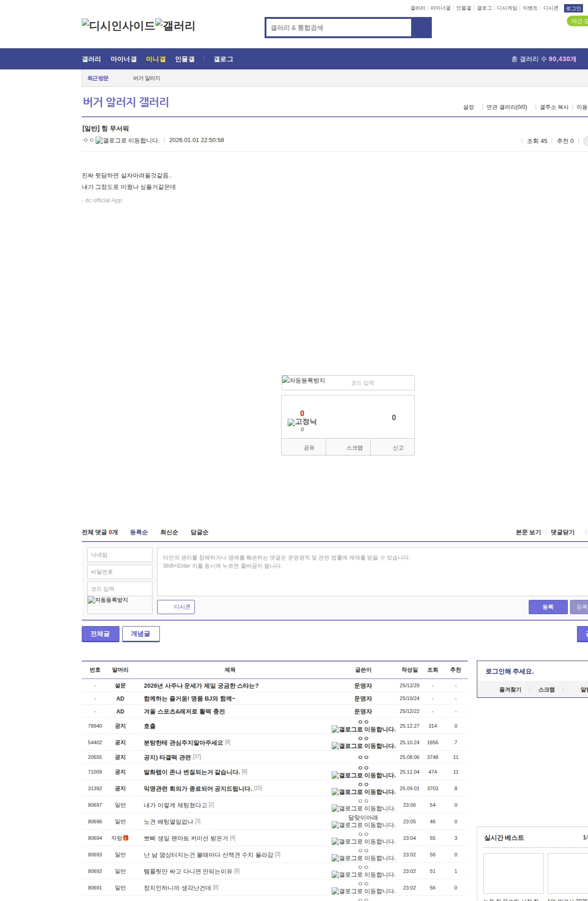This screenshot has width=588, height=901.
Task: Click the 디시인사이드 logo image
Action: point(118,25)
